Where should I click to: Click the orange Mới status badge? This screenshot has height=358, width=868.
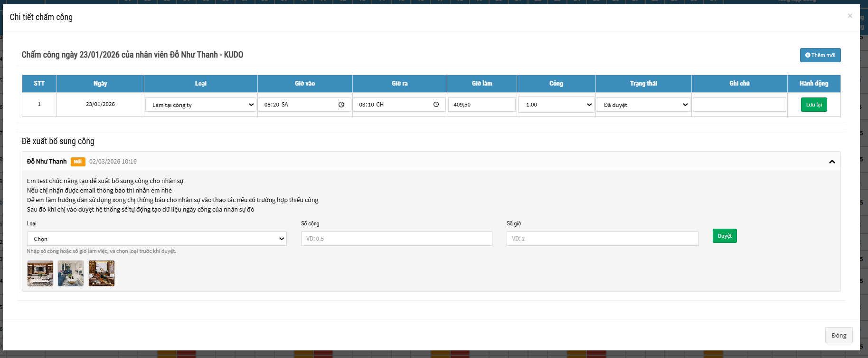pos(78,162)
